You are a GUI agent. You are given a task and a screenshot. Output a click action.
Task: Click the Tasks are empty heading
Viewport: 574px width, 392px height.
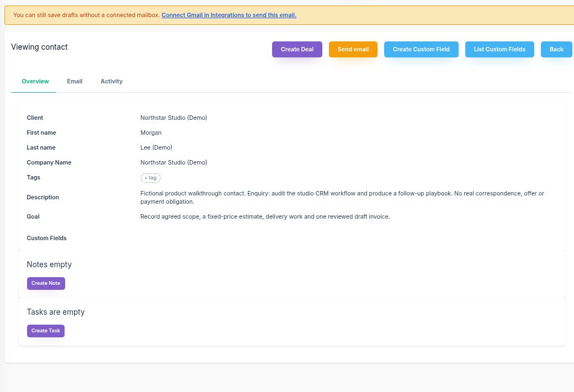(x=56, y=312)
